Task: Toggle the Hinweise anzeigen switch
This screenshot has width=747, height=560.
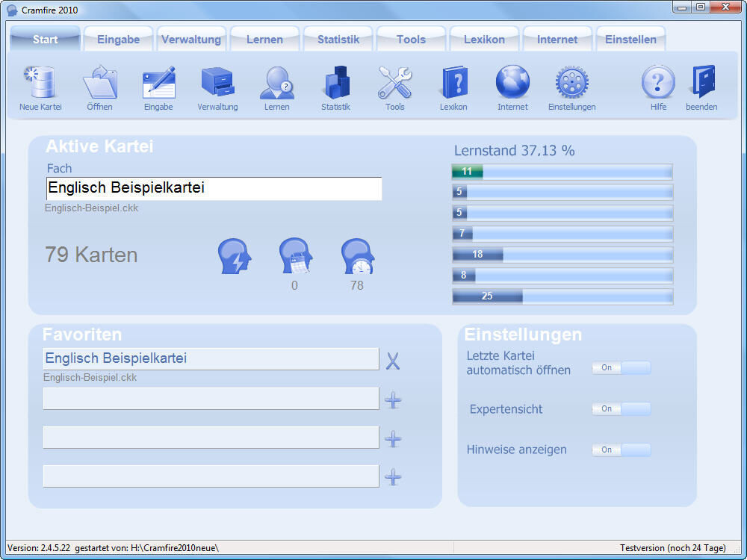Action: [x=622, y=449]
